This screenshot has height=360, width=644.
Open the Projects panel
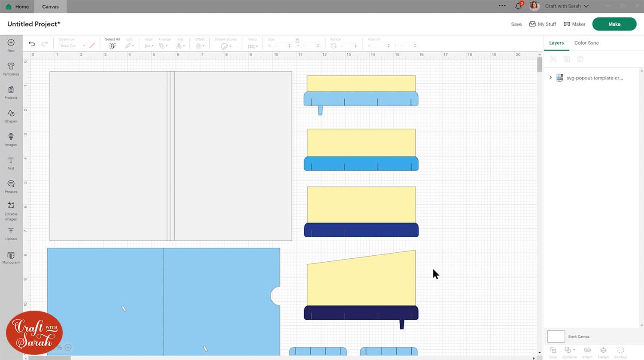[11, 92]
